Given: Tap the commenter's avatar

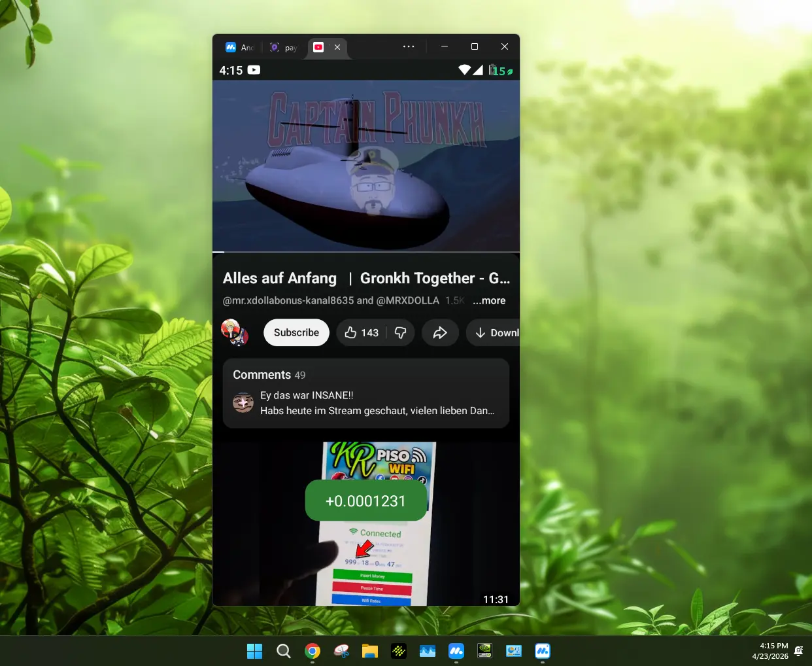Looking at the screenshot, I should click(x=243, y=403).
